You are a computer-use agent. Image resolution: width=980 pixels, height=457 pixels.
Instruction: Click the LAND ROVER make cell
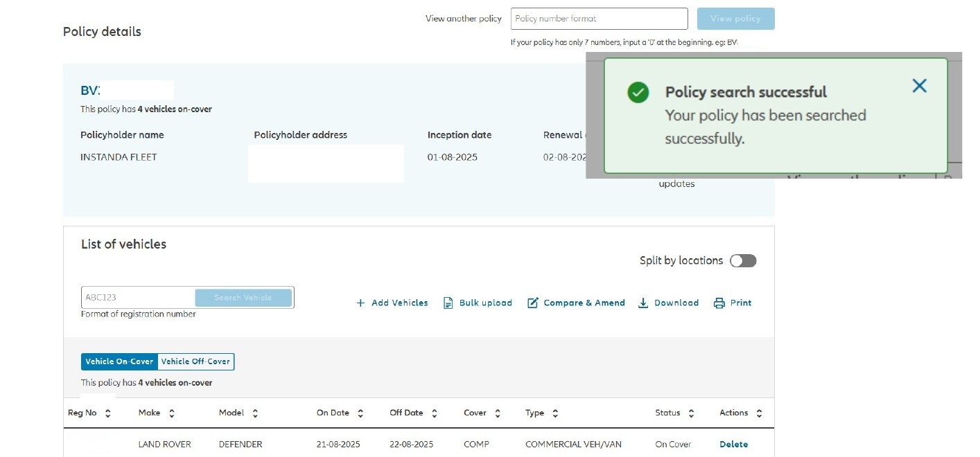(165, 445)
